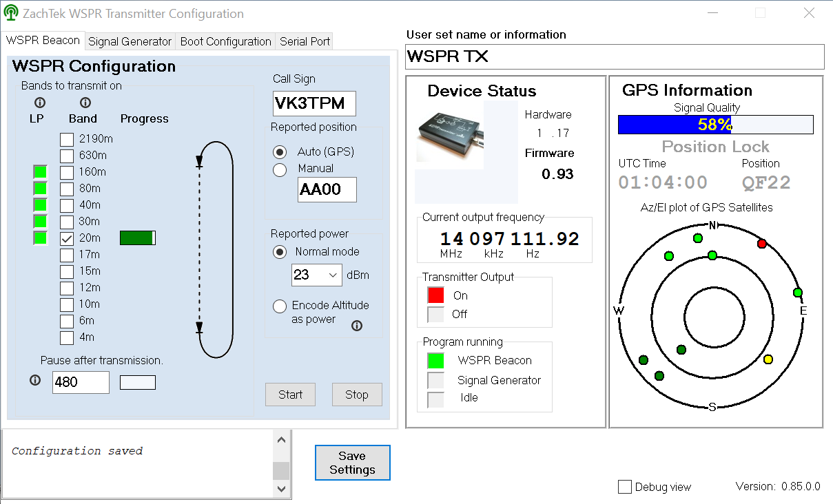This screenshot has height=504, width=833.
Task: Click the Signal Generator program indicator
Action: 435,380
